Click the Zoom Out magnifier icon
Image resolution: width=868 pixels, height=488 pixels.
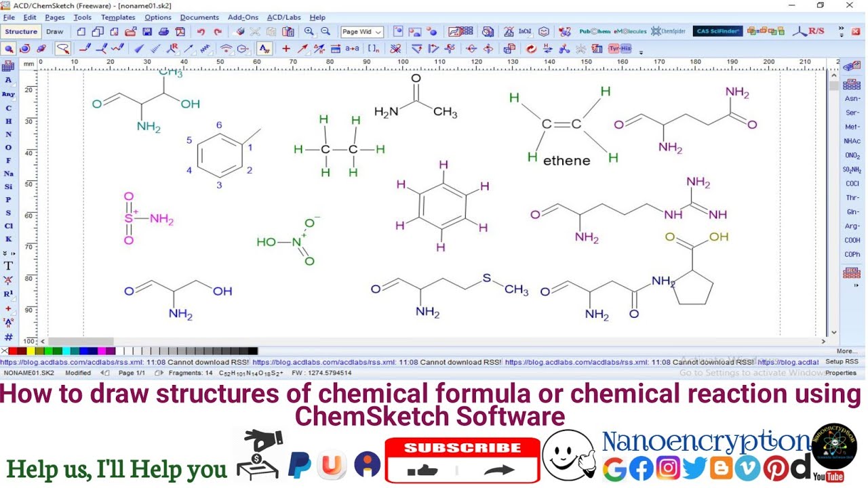click(x=325, y=32)
